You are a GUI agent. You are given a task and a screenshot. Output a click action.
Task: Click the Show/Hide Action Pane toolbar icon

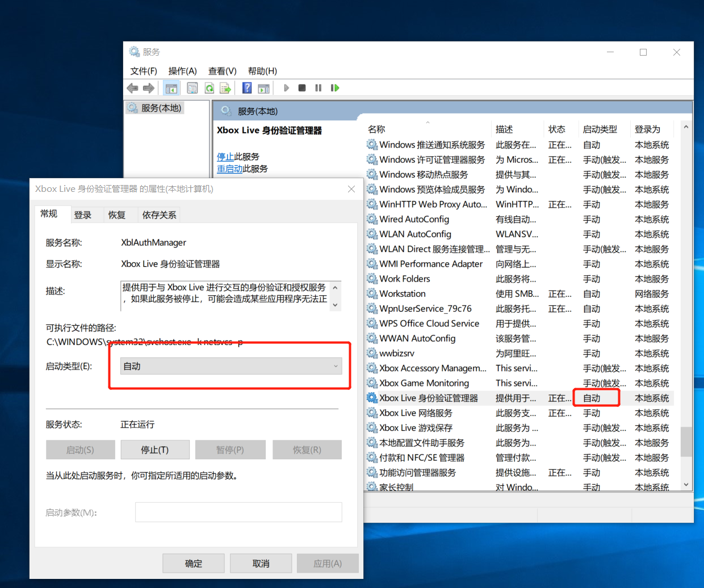(x=263, y=88)
